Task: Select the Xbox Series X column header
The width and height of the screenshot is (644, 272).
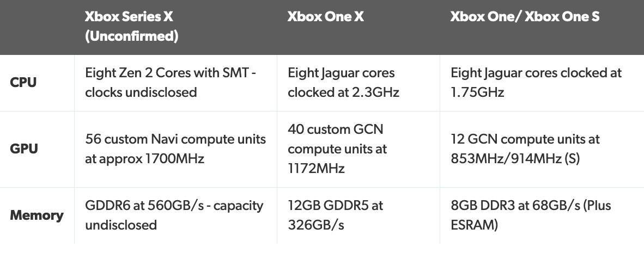Action: (x=175, y=27)
